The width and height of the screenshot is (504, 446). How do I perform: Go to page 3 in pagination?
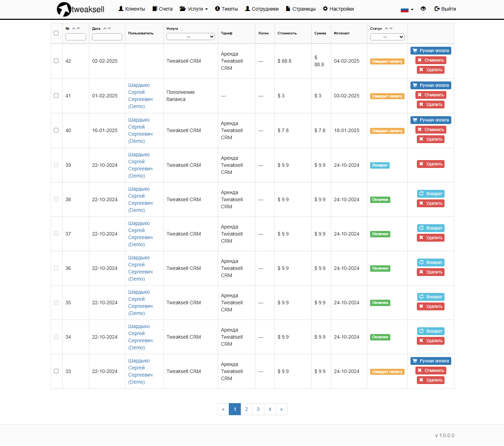(x=258, y=409)
